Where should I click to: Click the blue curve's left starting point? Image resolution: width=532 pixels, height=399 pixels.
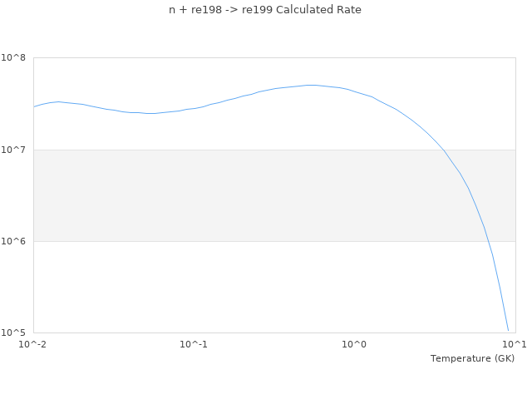tap(34, 106)
